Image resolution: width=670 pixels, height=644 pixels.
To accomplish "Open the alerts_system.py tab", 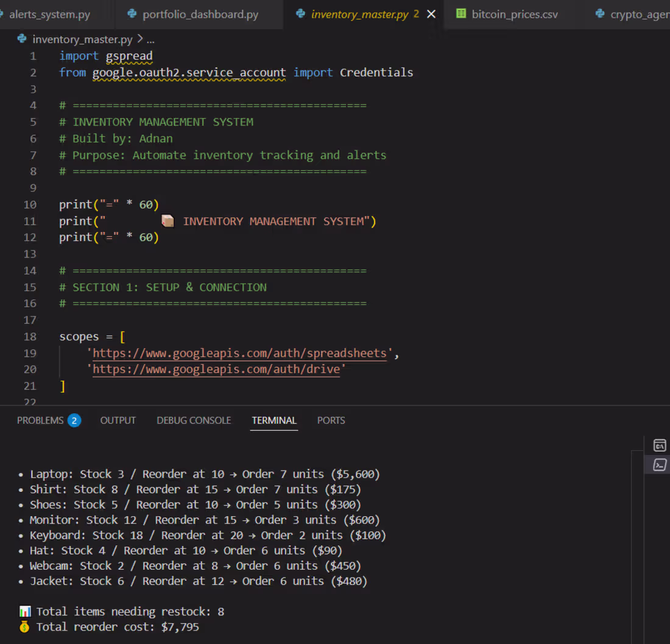I will click(x=49, y=15).
